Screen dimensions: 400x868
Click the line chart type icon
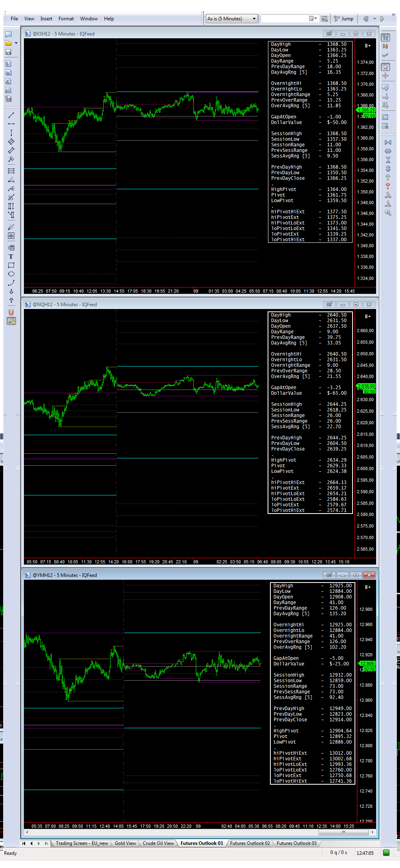pyautogui.click(x=386, y=55)
